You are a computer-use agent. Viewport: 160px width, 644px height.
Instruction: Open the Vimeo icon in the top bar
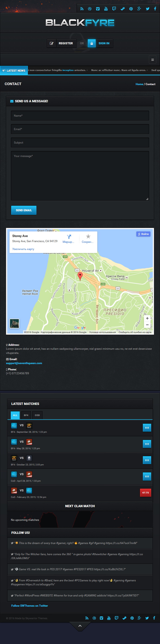click(98, 9)
